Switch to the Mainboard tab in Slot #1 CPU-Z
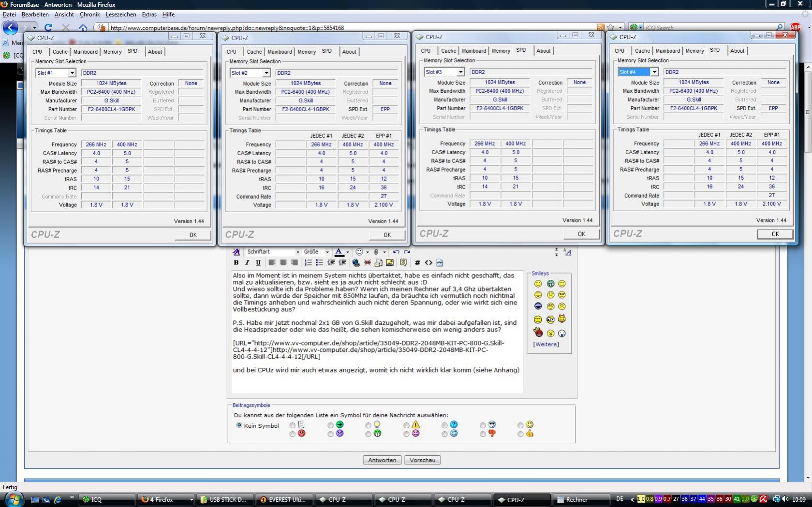 [86, 52]
